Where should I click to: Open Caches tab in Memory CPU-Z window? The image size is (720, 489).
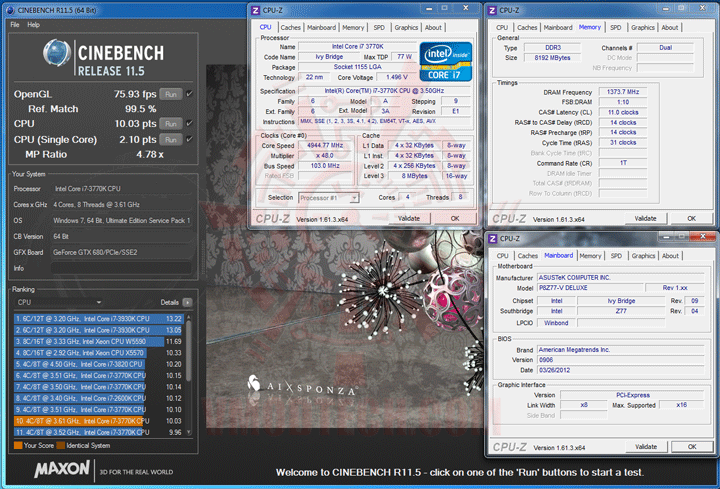coord(527,28)
